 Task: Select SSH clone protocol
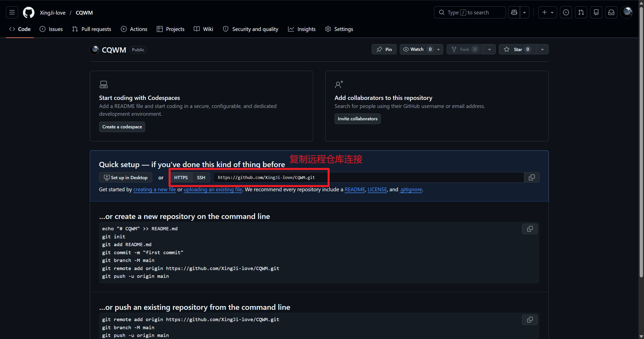[201, 177]
